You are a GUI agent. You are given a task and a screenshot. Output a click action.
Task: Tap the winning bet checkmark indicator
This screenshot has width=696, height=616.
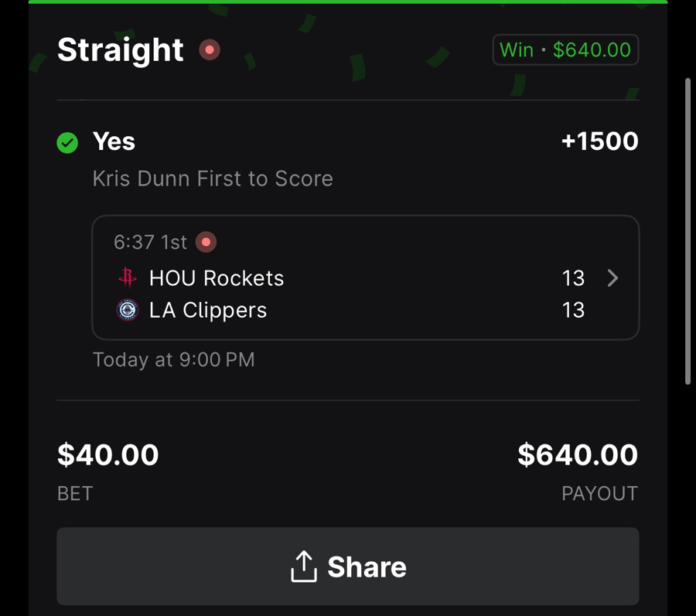point(67,143)
